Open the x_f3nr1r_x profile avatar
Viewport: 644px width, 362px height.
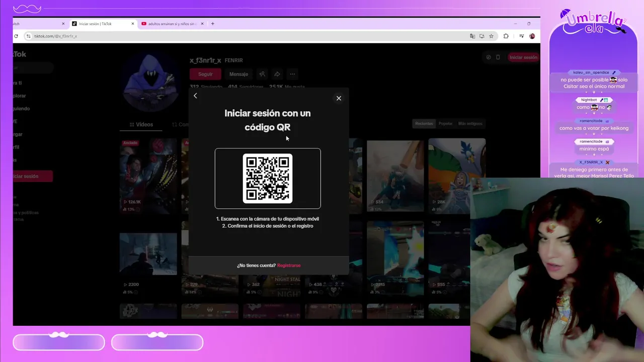(x=151, y=82)
